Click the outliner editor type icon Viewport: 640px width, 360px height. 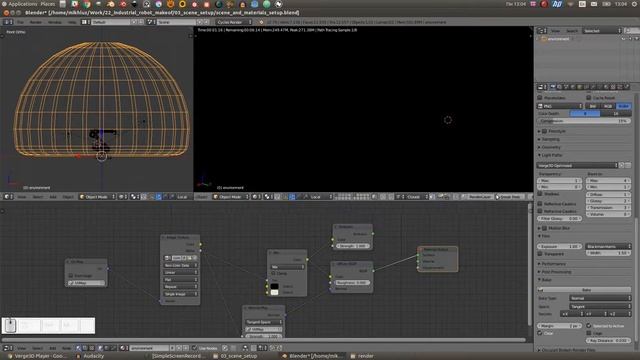542,31
